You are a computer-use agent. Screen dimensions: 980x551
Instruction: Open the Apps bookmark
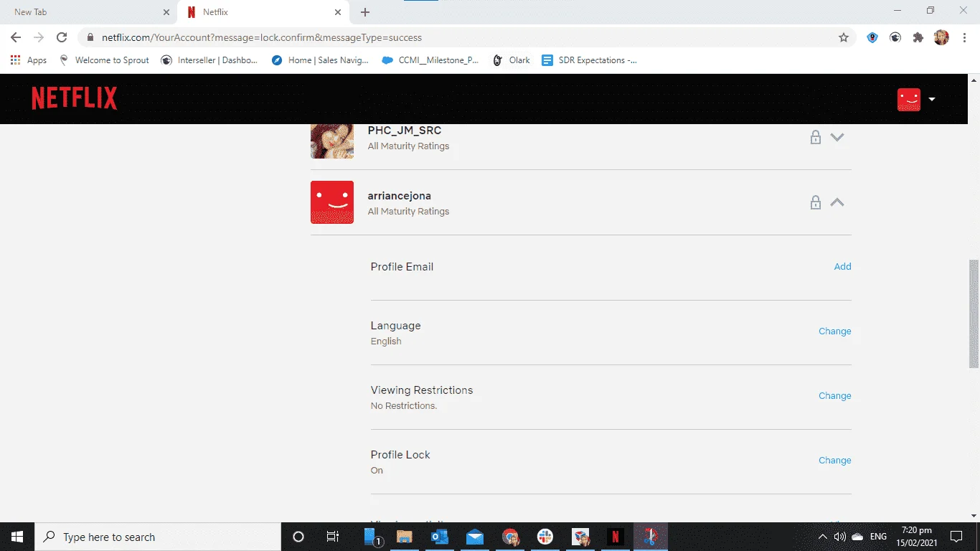(29, 60)
